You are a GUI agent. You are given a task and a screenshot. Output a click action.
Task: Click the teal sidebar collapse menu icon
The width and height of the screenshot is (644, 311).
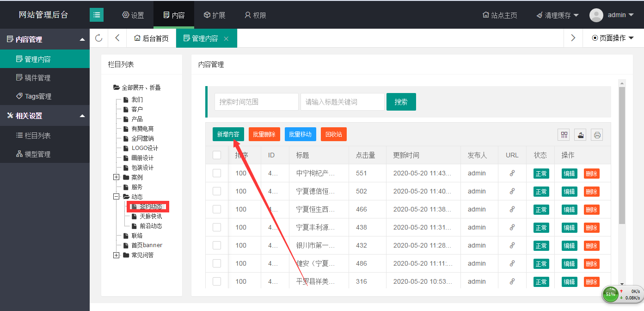tap(97, 15)
